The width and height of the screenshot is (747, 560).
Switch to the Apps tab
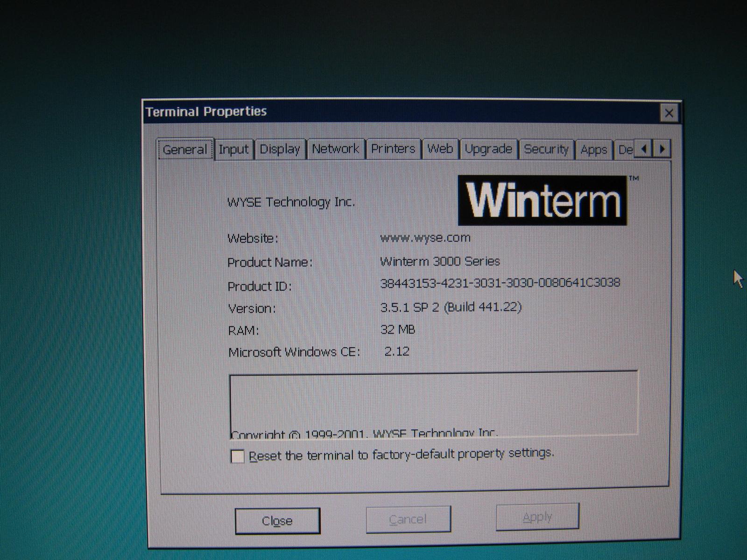[593, 150]
